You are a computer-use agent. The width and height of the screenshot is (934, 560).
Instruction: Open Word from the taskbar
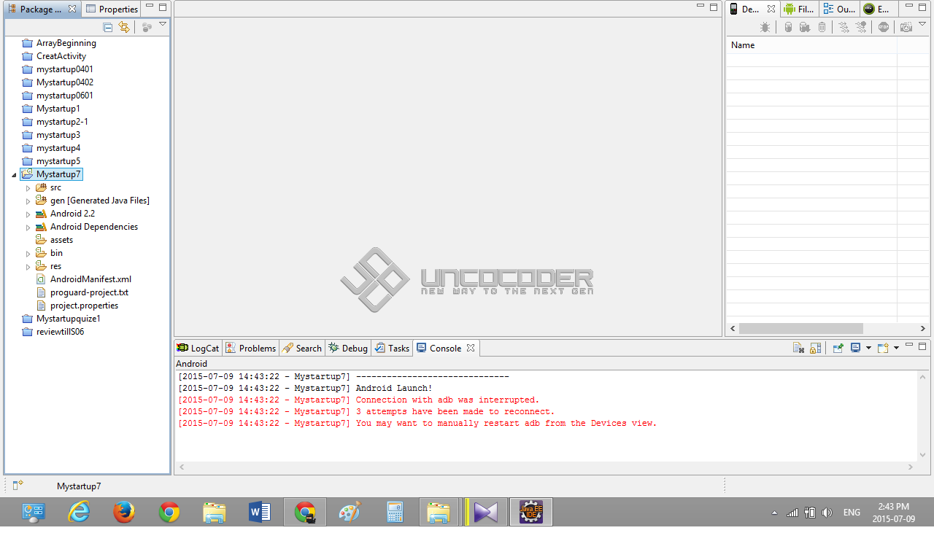click(260, 513)
